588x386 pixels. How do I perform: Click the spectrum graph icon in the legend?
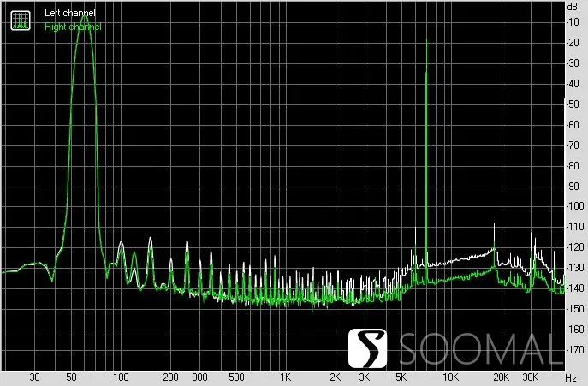coord(21,21)
